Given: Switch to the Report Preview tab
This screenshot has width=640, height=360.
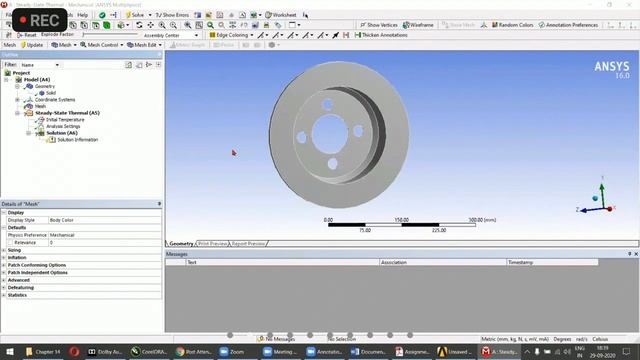Looking at the screenshot, I should (248, 244).
